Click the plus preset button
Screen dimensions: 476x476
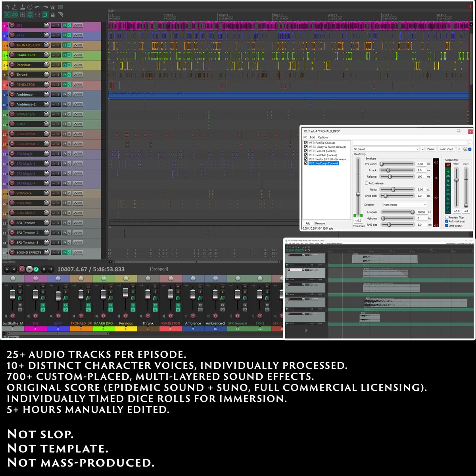pos(423,149)
